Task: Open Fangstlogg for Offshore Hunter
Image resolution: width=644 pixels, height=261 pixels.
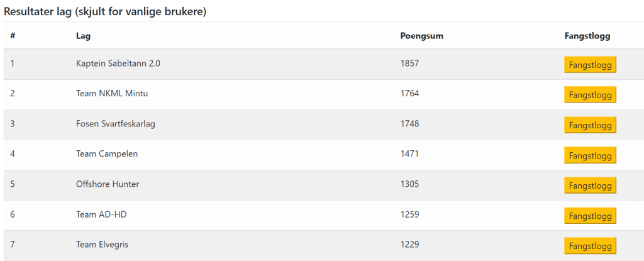Action: 590,186
